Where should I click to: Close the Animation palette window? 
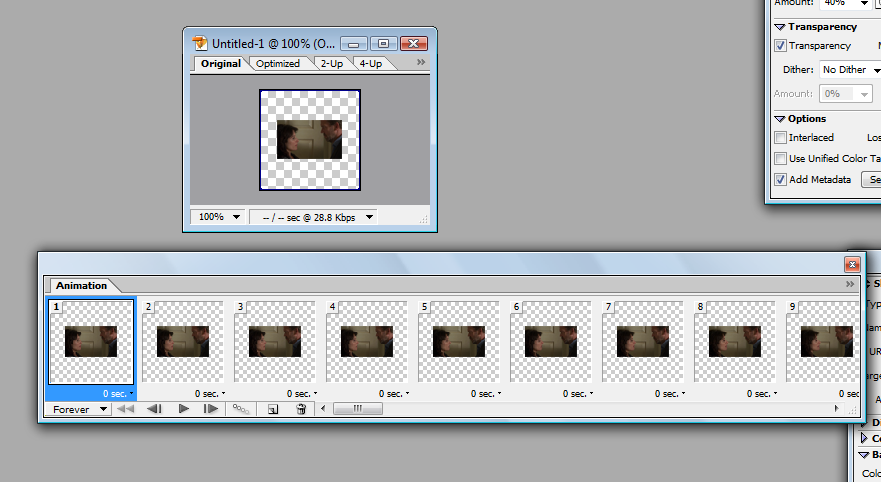point(852,265)
